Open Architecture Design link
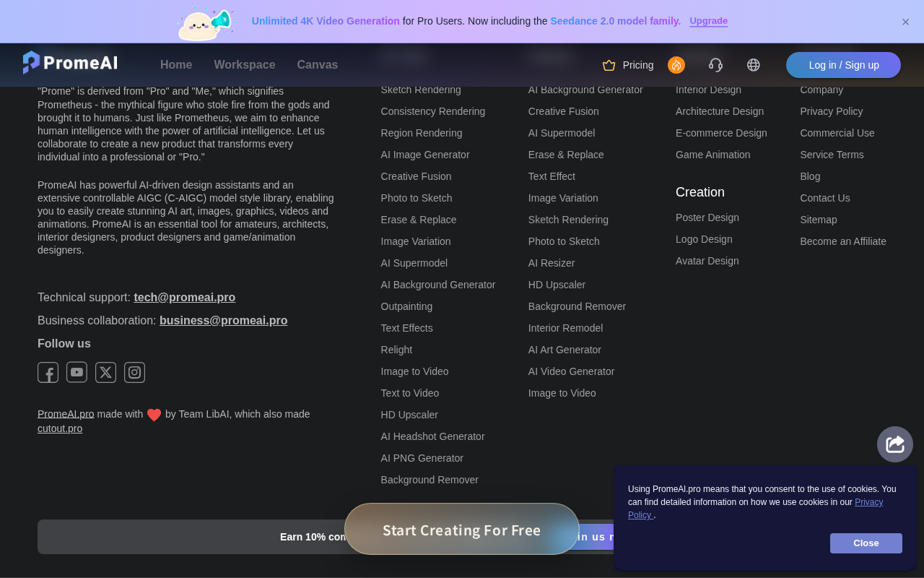 click(x=720, y=111)
